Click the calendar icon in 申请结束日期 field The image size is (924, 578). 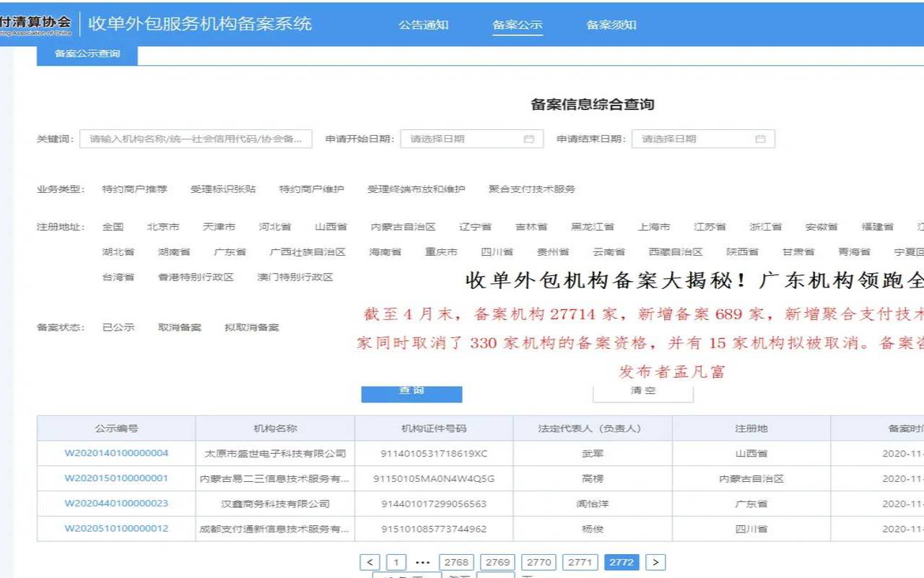point(760,139)
